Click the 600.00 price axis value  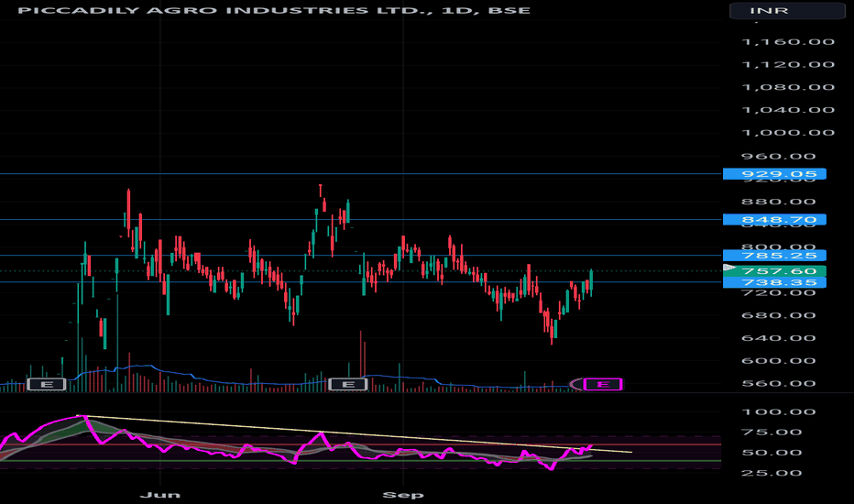779,361
